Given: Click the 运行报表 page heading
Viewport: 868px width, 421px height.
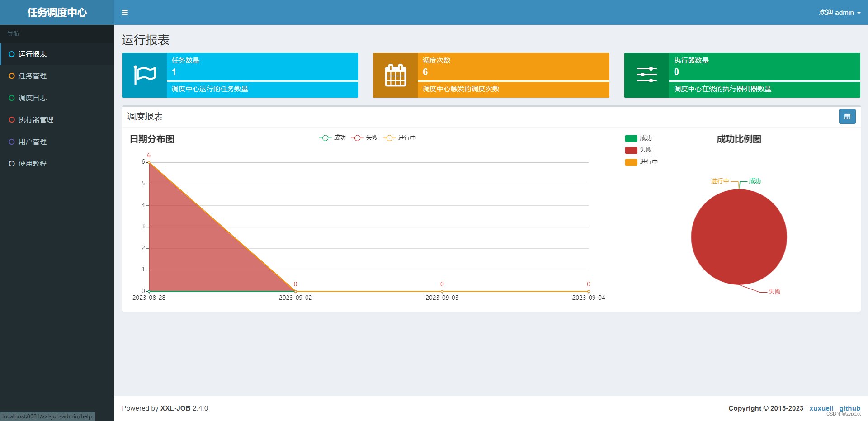Looking at the screenshot, I should (x=146, y=40).
